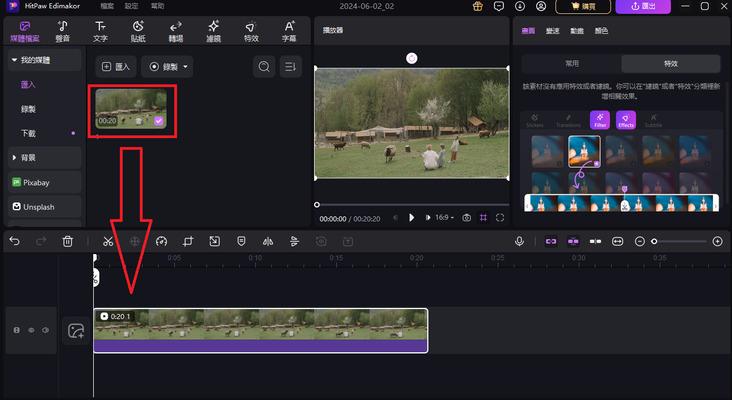This screenshot has height=400, width=732.
Task: Toggle the purple crop grid icon in player
Action: pyautogui.click(x=483, y=218)
